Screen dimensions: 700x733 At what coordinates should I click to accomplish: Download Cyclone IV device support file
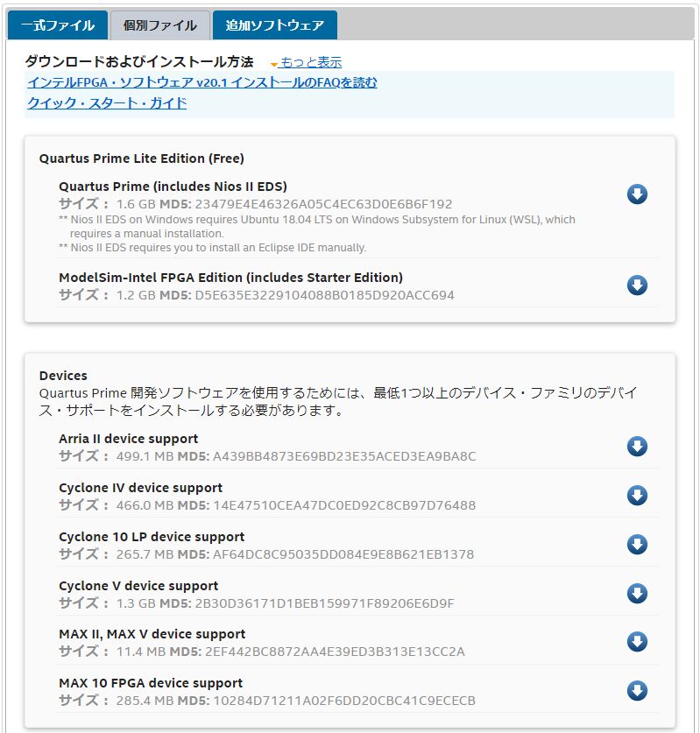tap(637, 496)
